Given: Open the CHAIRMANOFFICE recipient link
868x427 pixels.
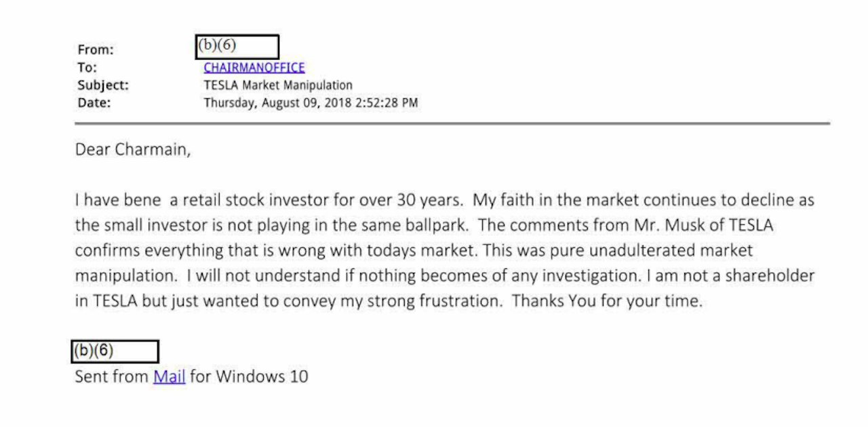Looking at the screenshot, I should point(254,68).
